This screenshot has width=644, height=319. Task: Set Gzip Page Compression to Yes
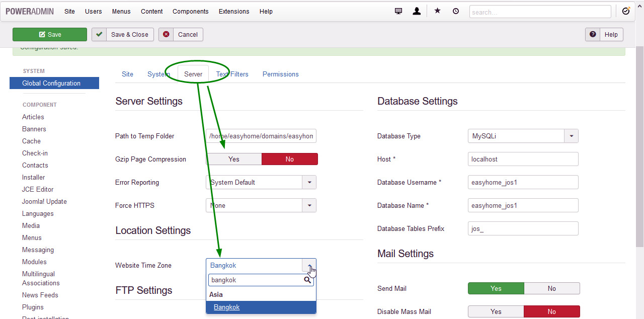234,159
